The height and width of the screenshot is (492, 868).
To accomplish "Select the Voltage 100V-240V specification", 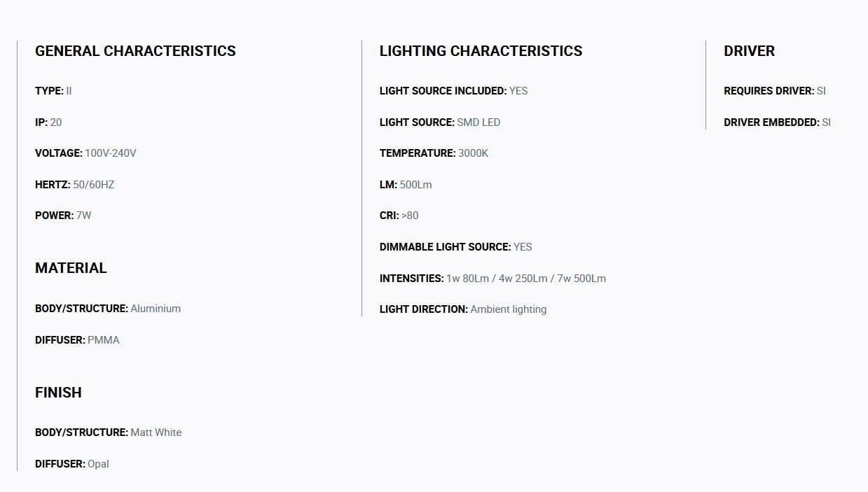I will [85, 153].
